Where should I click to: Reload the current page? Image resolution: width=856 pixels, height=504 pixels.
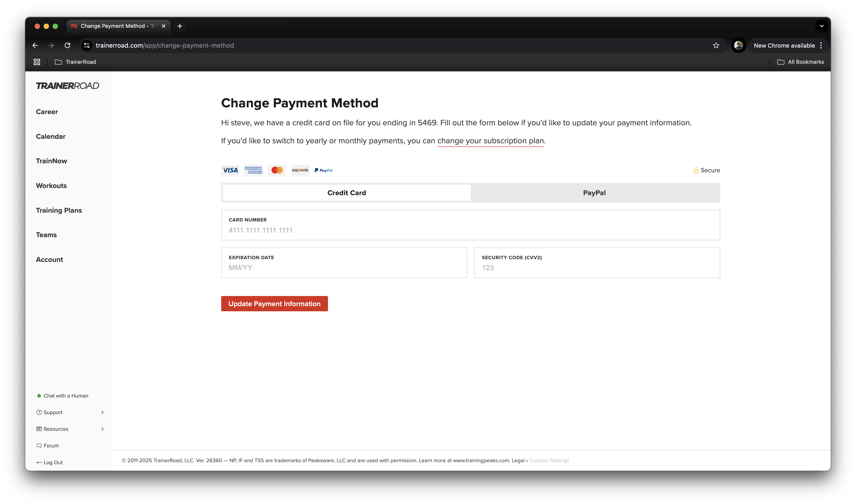67,46
